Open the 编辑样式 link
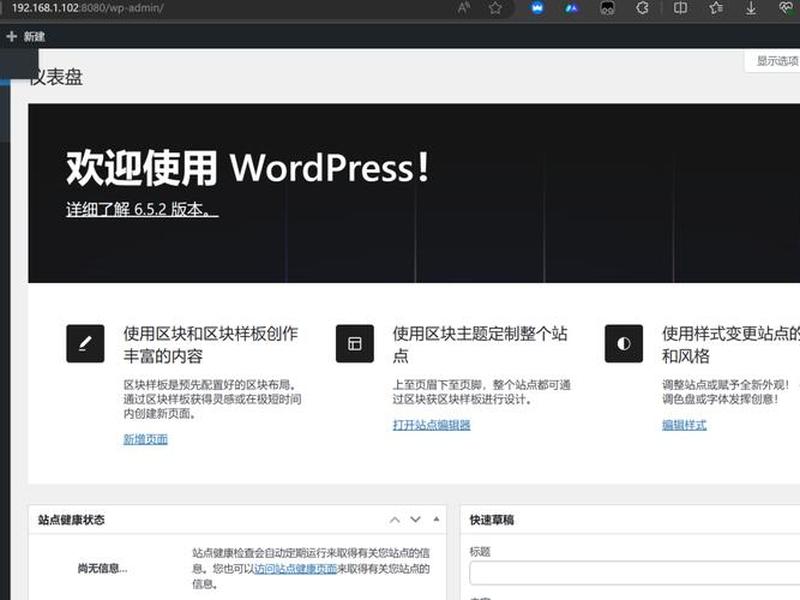The height and width of the screenshot is (600, 800). [x=684, y=424]
